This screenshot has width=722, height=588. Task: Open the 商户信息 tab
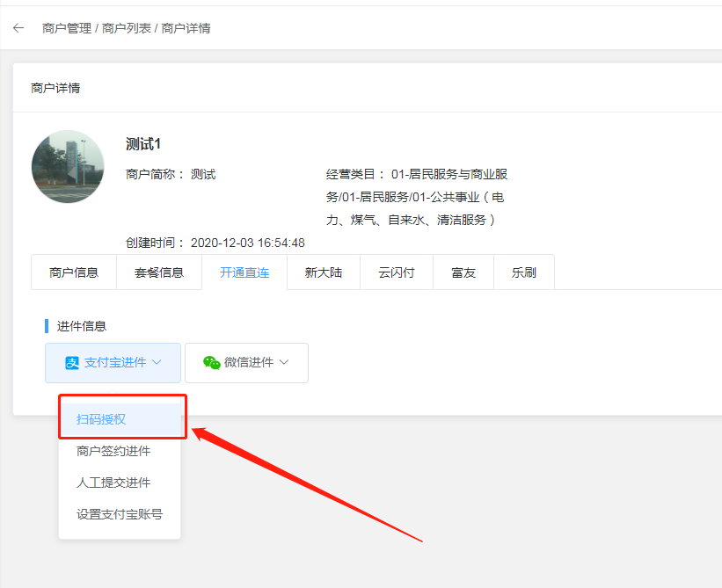[x=74, y=272]
